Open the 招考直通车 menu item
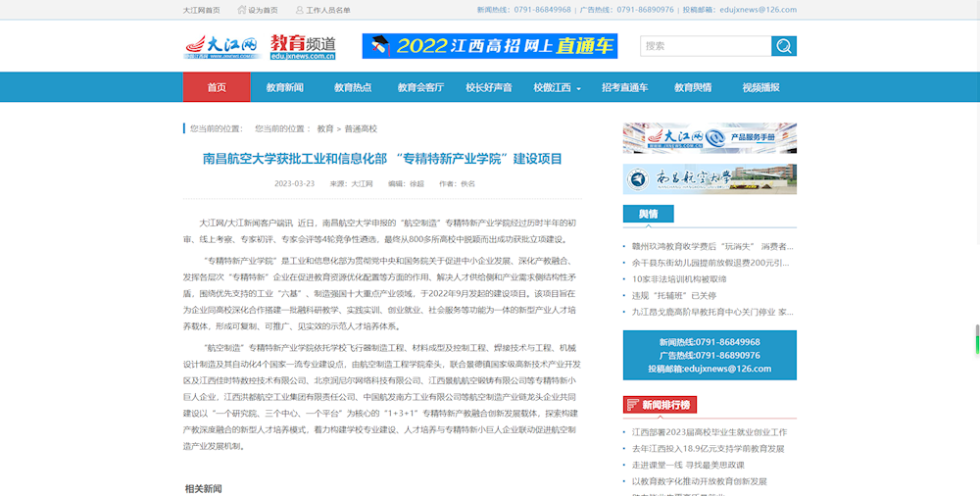Screen dimensions: 980x496 [x=624, y=87]
